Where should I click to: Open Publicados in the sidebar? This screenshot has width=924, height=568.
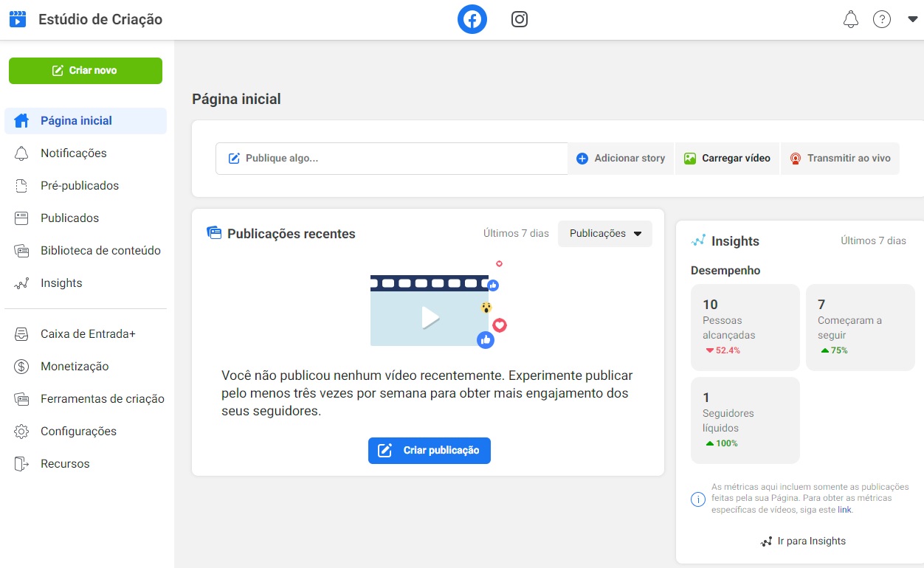86,218
